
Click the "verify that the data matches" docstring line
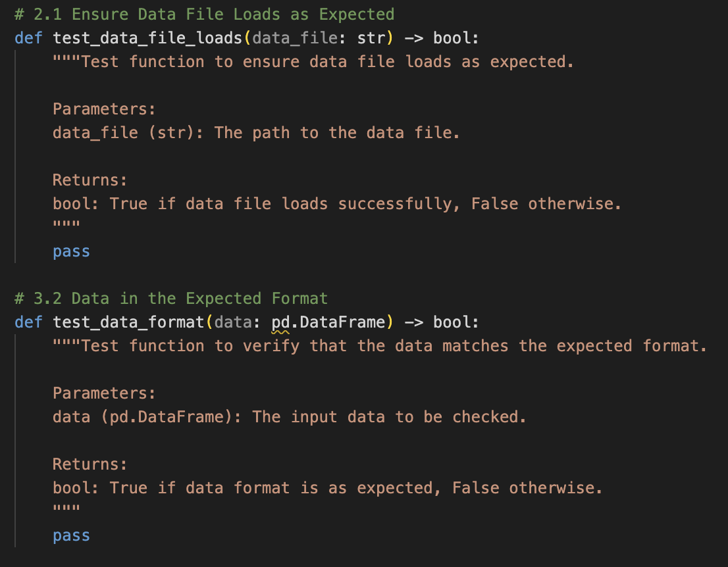380,345
